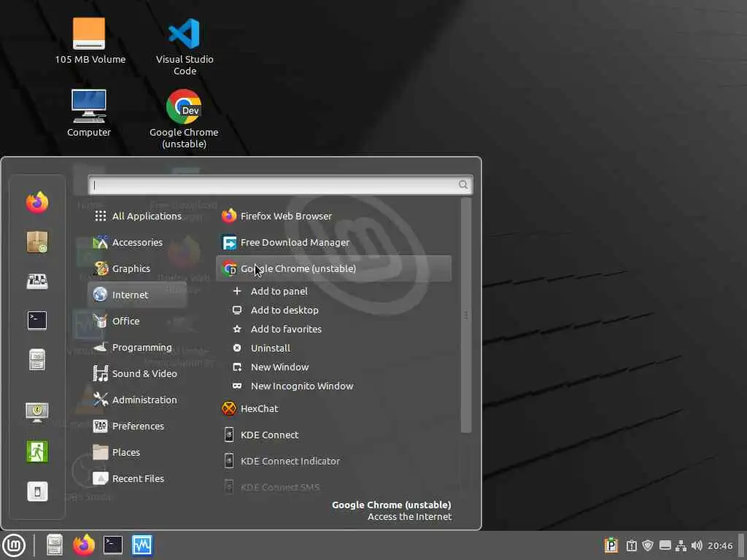Image resolution: width=747 pixels, height=560 pixels.
Task: Click the yellow P tray icon
Action: point(611,545)
